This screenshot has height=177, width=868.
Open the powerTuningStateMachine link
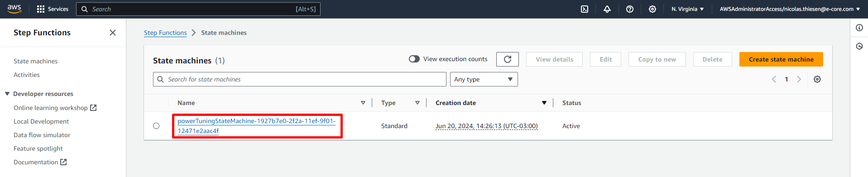pyautogui.click(x=257, y=126)
